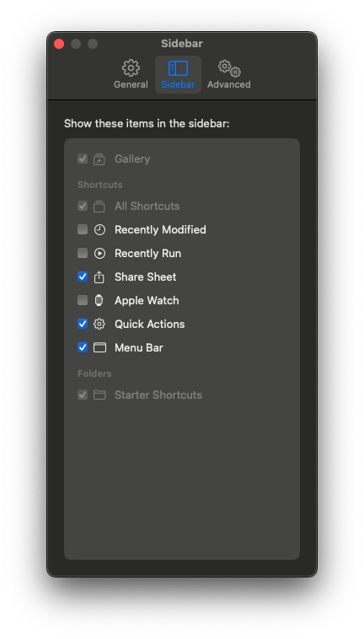This screenshot has height=639, width=364.
Task: Switch to the General tab
Action: click(131, 75)
